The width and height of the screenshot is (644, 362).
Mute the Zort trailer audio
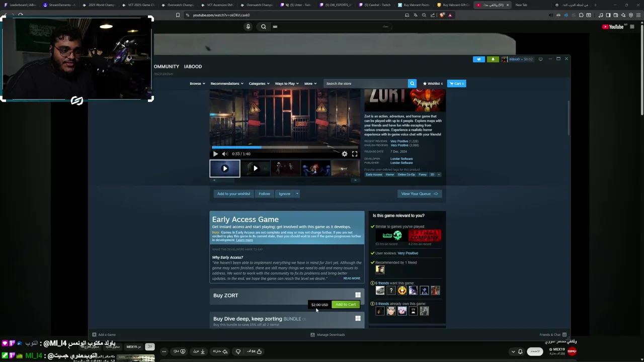(x=225, y=154)
